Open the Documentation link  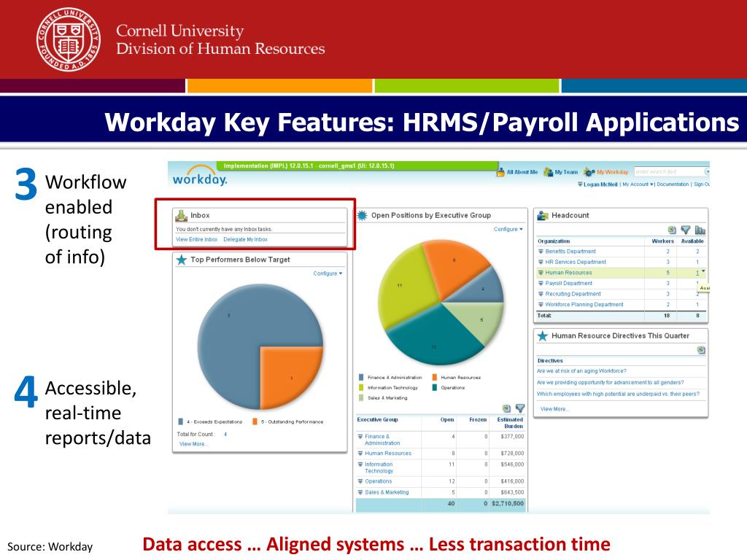point(673,184)
